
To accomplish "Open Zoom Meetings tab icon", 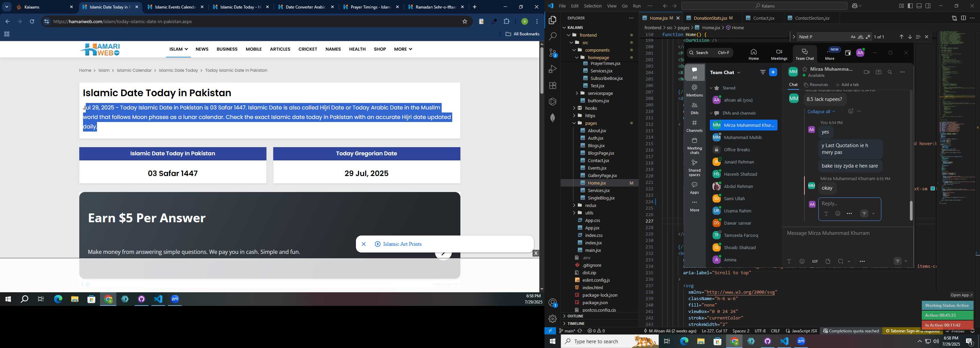I will (x=779, y=54).
